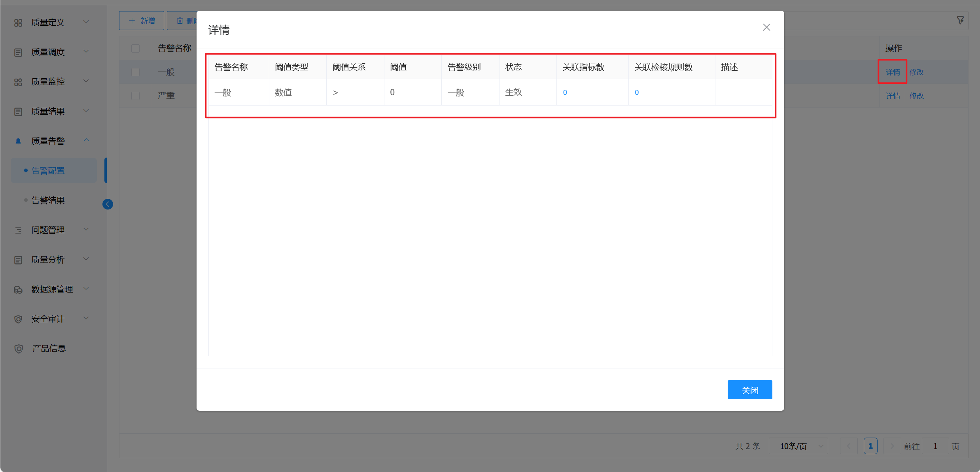Click the 数据源管理 database icon
980x472 pixels.
tap(18, 289)
